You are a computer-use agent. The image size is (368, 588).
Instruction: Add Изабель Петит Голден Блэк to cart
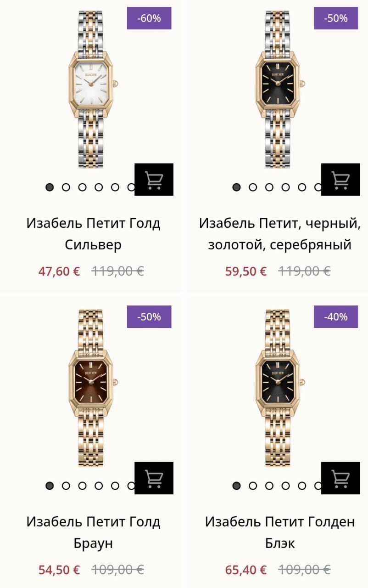coord(340,478)
